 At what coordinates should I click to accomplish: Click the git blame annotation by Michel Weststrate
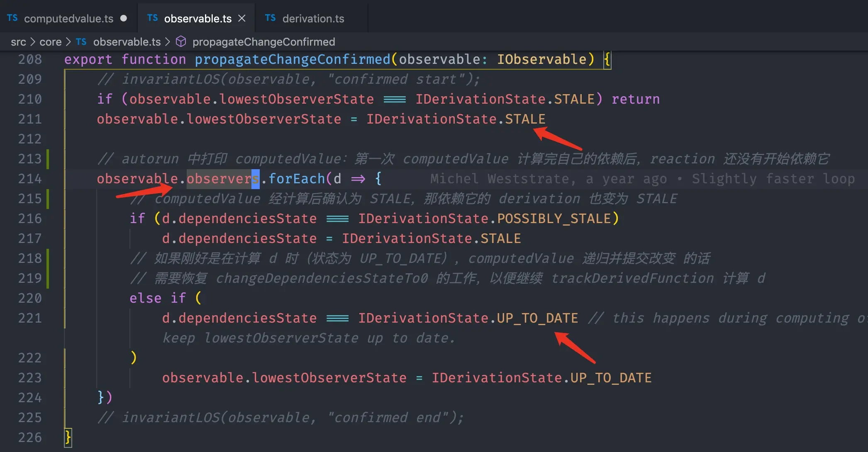coord(642,179)
